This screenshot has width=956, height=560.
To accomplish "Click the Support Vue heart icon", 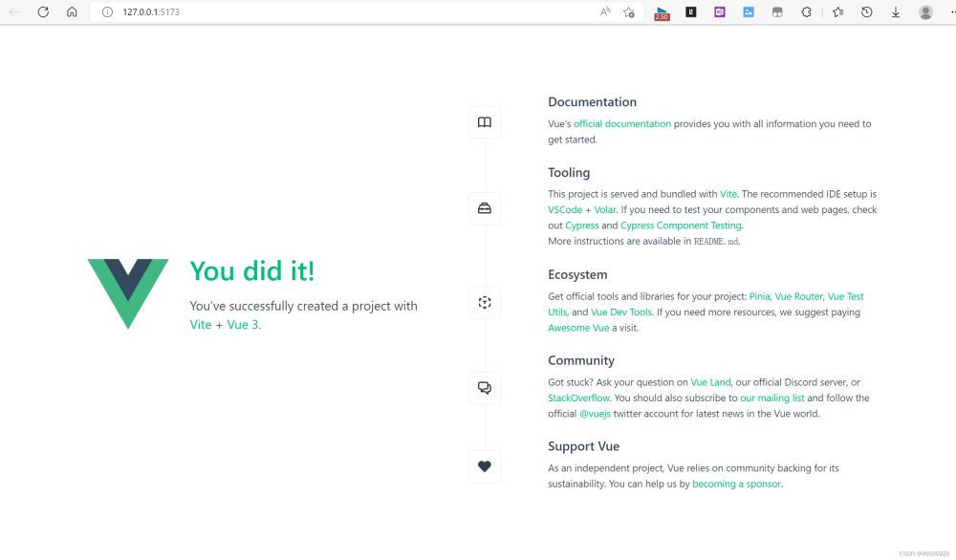I will 485,466.
